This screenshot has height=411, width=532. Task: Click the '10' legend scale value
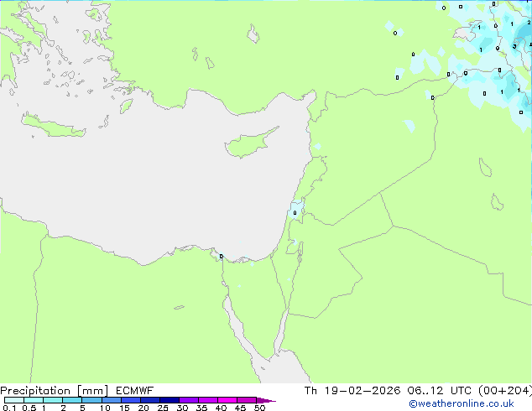click(105, 408)
